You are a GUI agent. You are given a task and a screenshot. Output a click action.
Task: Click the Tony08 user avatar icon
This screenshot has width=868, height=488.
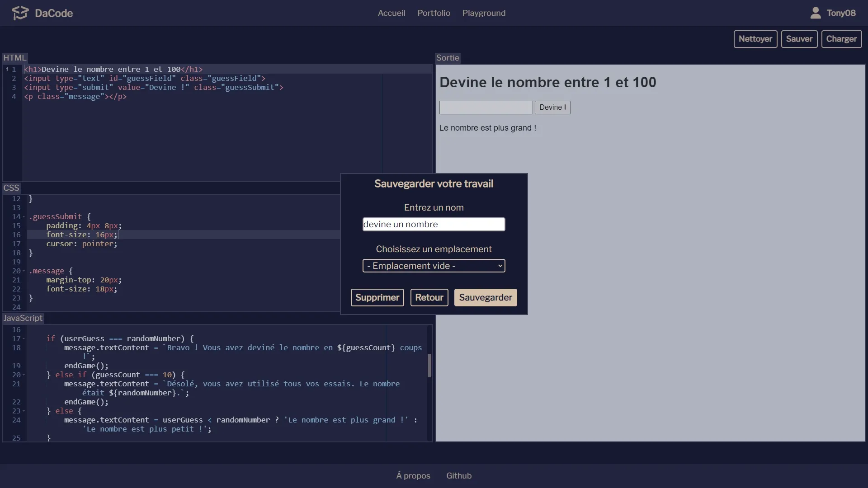[x=815, y=13]
